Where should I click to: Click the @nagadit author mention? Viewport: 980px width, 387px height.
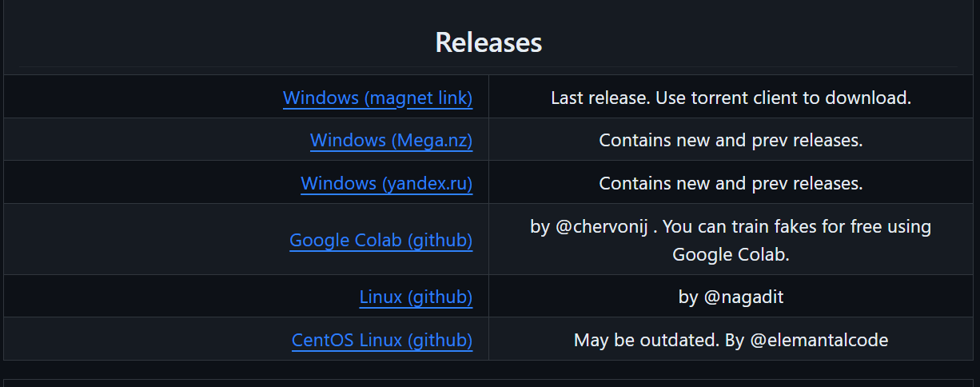pyautogui.click(x=743, y=297)
